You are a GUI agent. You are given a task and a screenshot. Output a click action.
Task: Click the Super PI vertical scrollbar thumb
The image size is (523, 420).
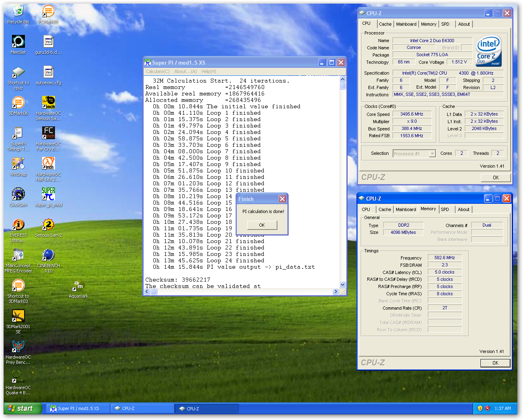pos(343,86)
